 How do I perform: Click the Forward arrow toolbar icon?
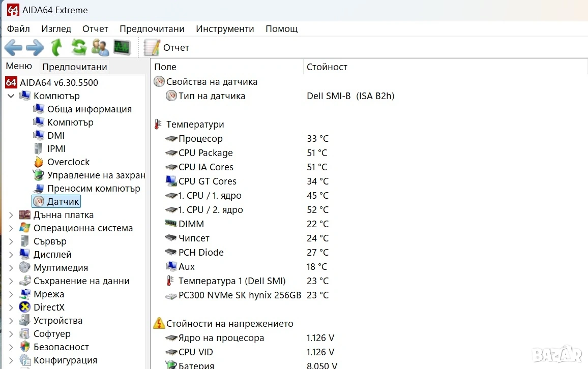tap(35, 48)
